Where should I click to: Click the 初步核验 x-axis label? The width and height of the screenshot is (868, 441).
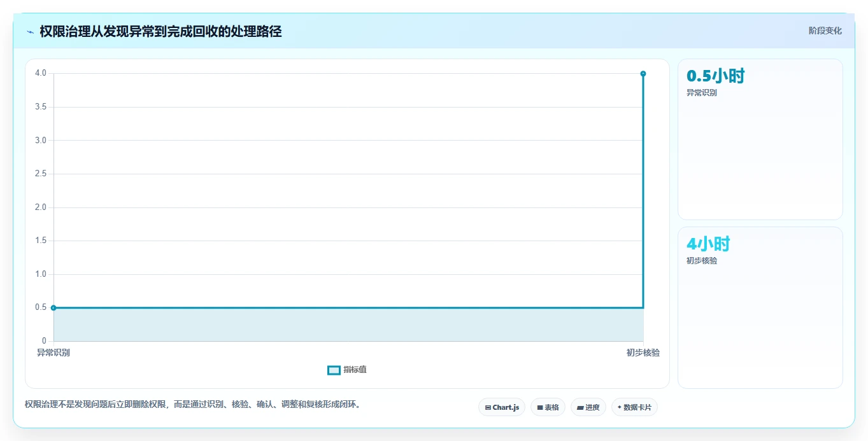click(x=643, y=353)
